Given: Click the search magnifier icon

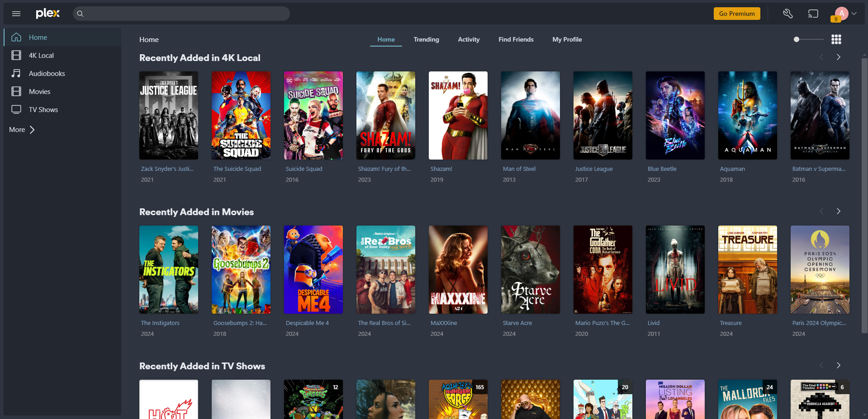Looking at the screenshot, I should point(80,14).
